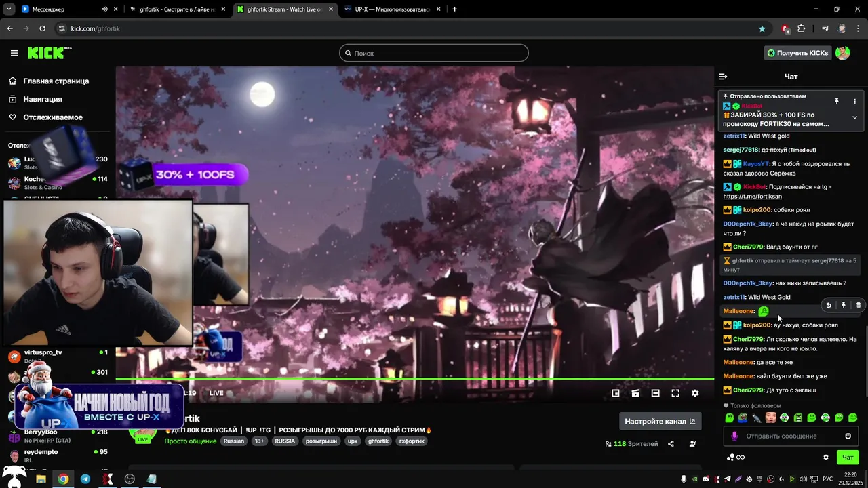Click the Russian language tag
Screen dimensions: 868x488
[234, 441]
